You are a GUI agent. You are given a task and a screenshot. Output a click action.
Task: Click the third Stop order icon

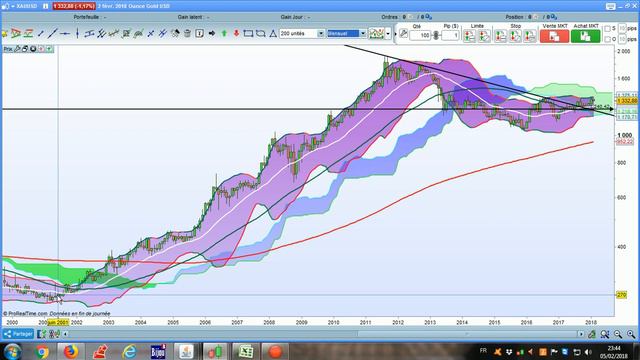[530, 36]
